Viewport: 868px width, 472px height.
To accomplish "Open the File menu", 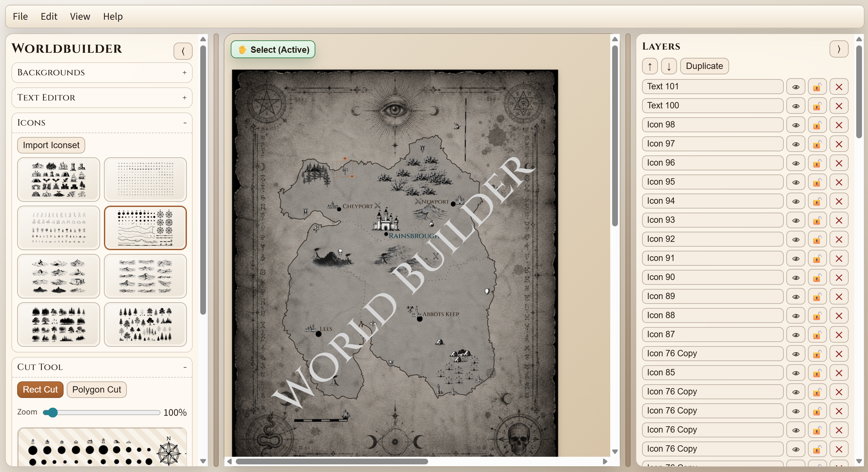I will coord(20,16).
